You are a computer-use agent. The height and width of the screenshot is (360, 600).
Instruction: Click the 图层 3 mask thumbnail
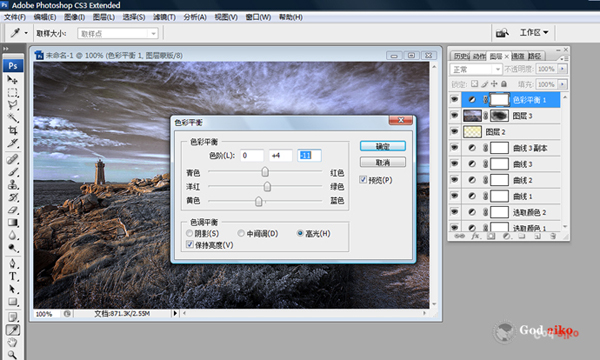499,116
